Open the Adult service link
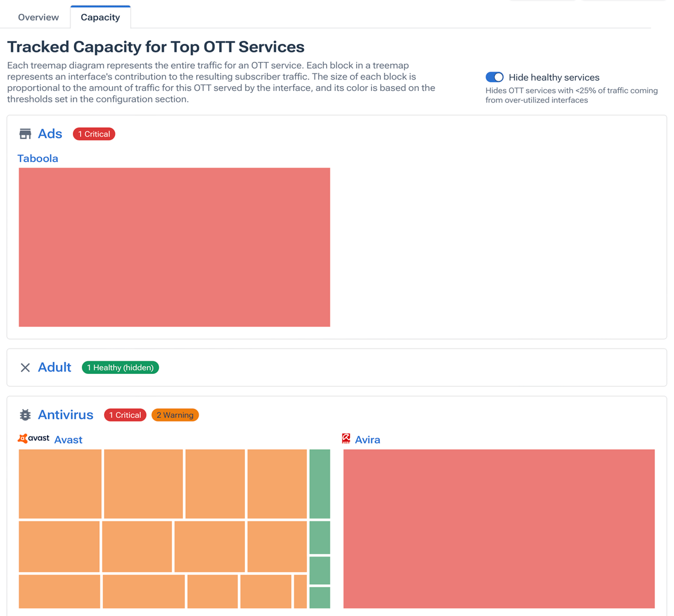674x616 pixels. (55, 367)
